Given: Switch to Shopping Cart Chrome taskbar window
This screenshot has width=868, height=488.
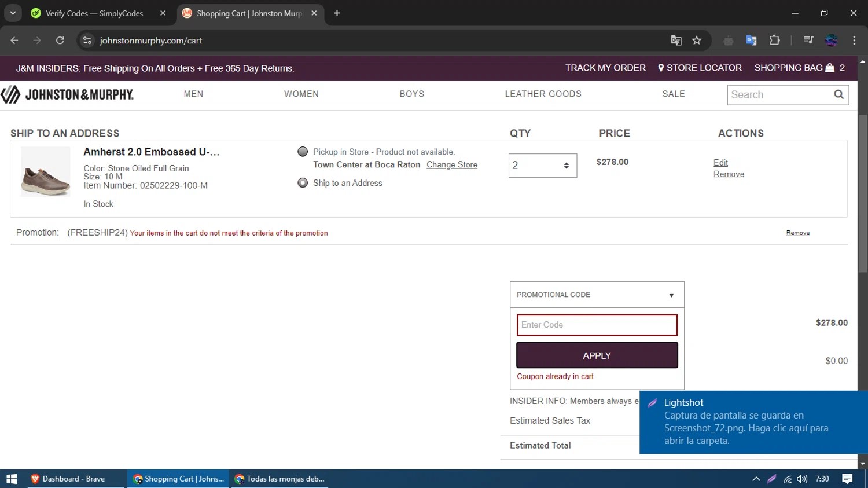Looking at the screenshot, I should coord(178,479).
